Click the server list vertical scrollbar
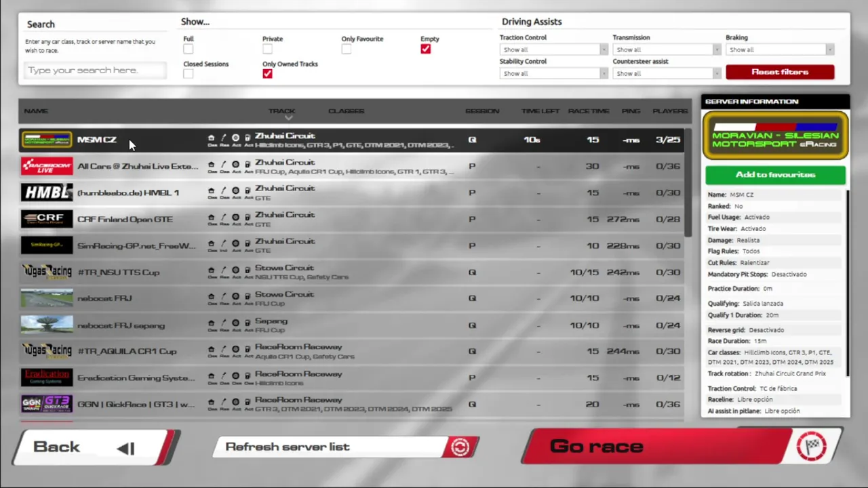Viewport: 868px width, 488px height. pyautogui.click(x=688, y=183)
